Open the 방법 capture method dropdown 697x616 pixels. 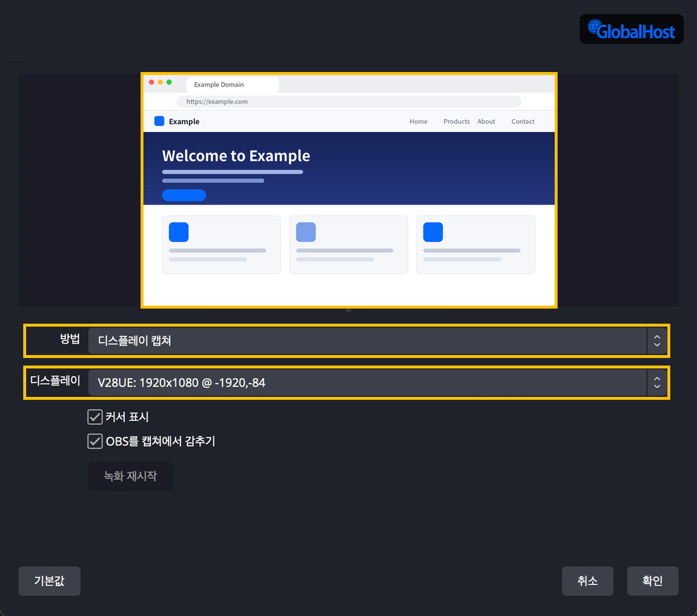[367, 341]
